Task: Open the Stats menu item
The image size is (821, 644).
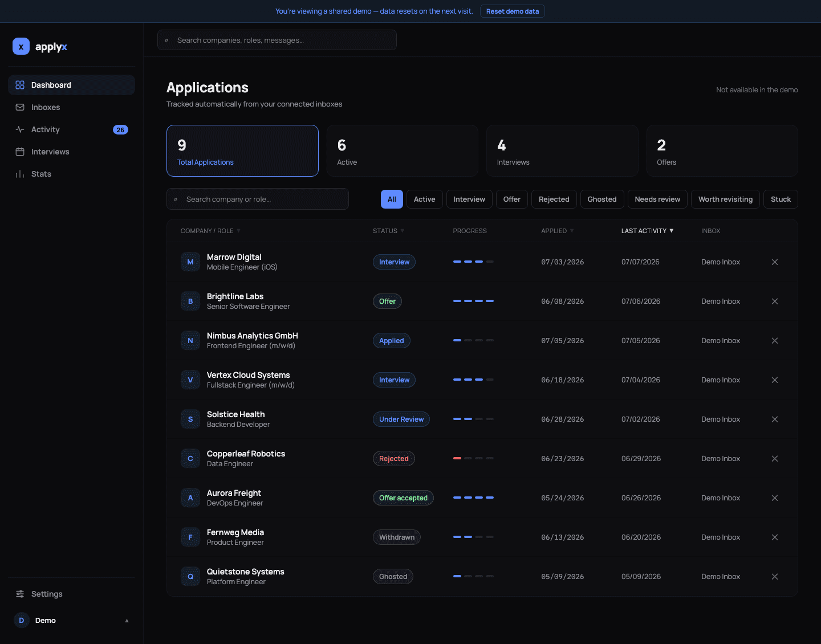Action: tap(71, 174)
